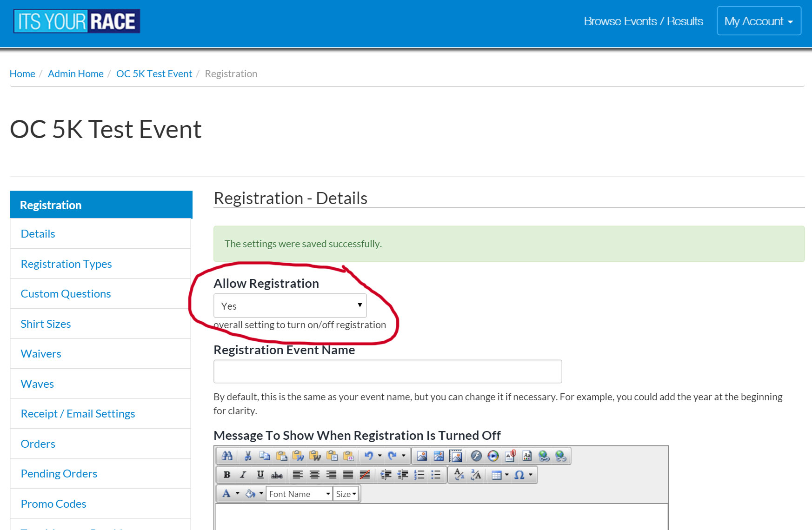The height and width of the screenshot is (530, 812).
Task: Toggle bold formatting
Action: (227, 475)
